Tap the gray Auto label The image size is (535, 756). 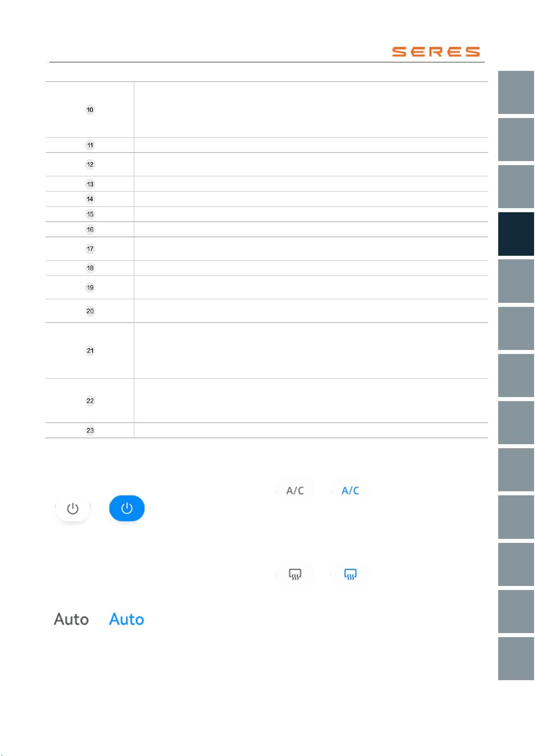click(x=71, y=619)
